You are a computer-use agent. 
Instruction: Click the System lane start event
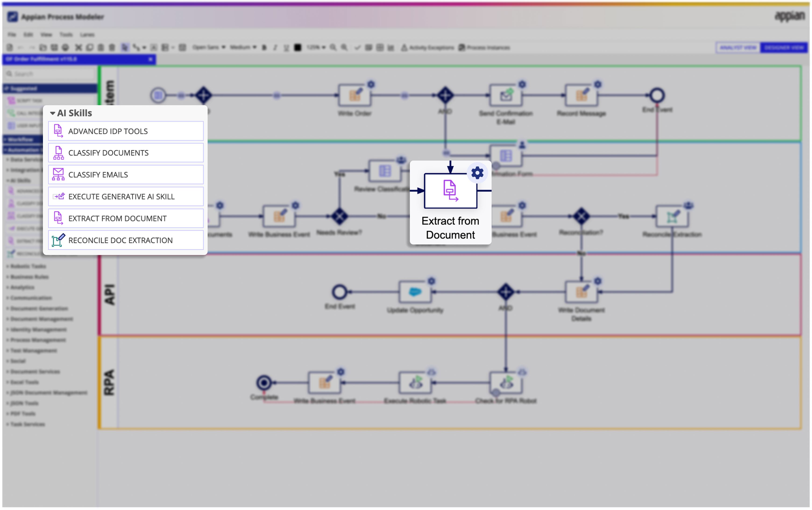click(x=158, y=95)
